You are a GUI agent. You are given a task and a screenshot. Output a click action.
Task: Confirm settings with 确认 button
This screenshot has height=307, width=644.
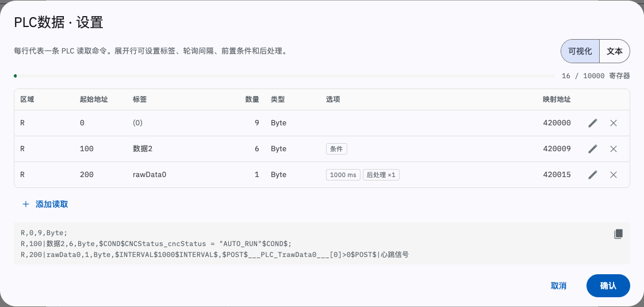tap(608, 286)
